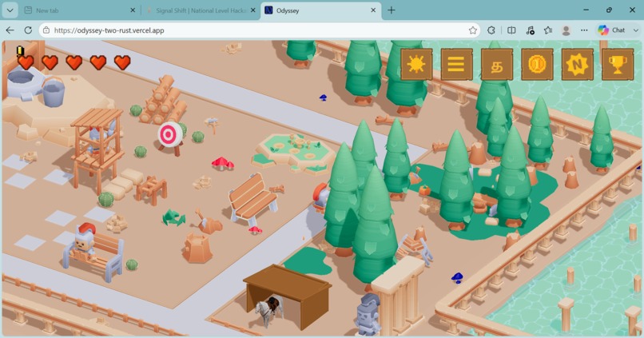The width and height of the screenshot is (644, 338).
Task: Switch language with the Tamil letter button
Action: pyautogui.click(x=496, y=65)
